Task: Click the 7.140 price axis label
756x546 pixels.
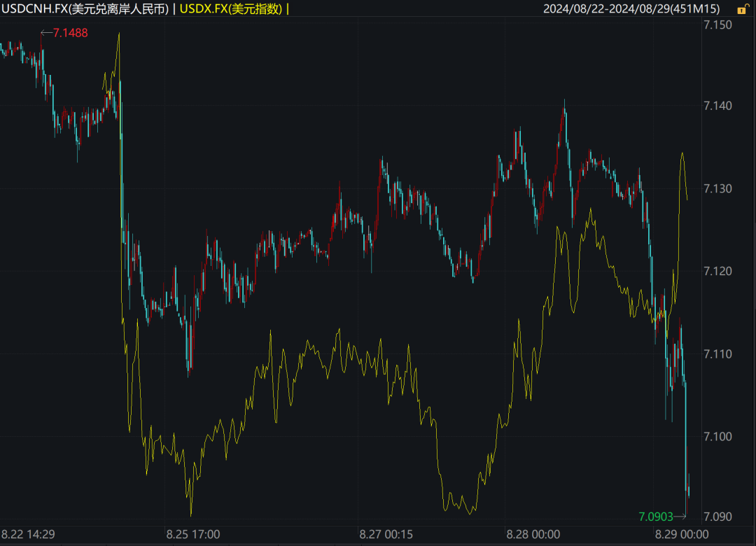Action: [x=717, y=106]
